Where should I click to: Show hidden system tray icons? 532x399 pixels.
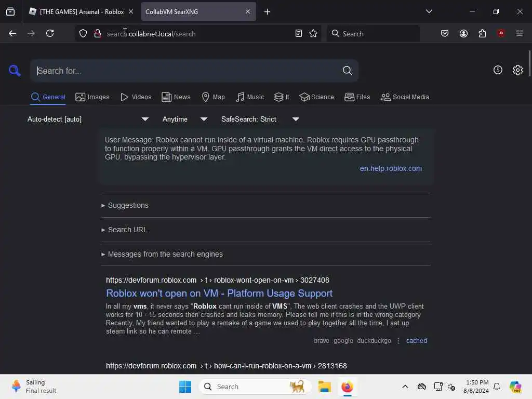pos(405,387)
